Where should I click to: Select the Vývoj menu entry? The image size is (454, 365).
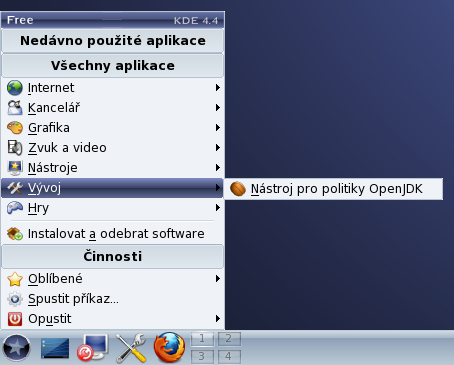coord(113,188)
